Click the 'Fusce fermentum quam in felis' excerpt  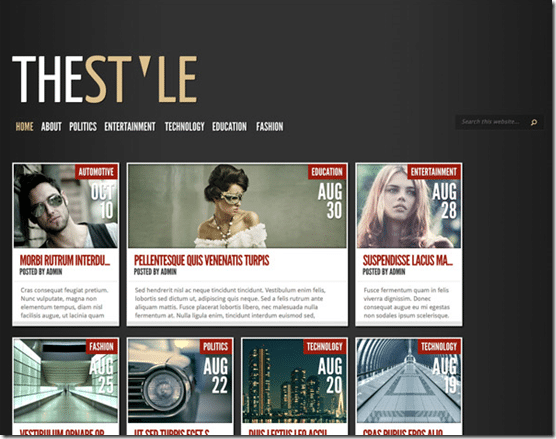pos(407,303)
